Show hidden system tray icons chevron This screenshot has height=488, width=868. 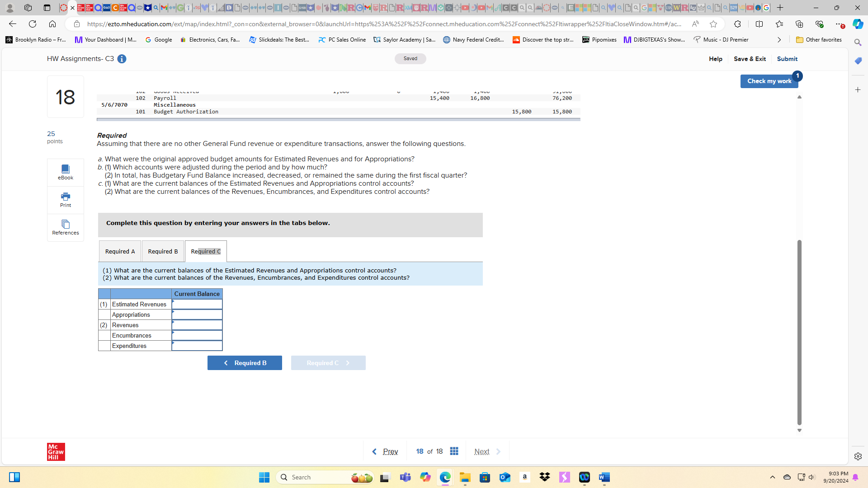[772, 477]
